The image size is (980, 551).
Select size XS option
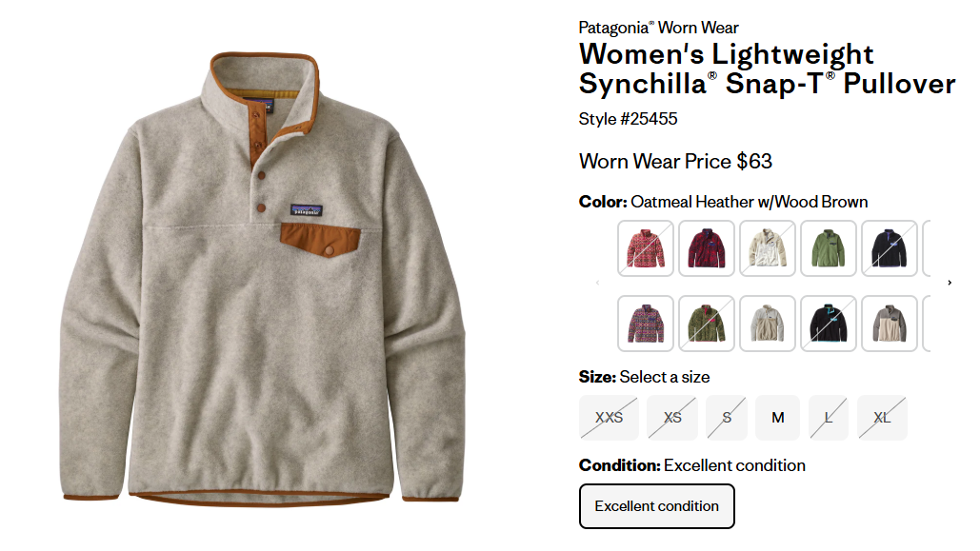[x=671, y=418]
